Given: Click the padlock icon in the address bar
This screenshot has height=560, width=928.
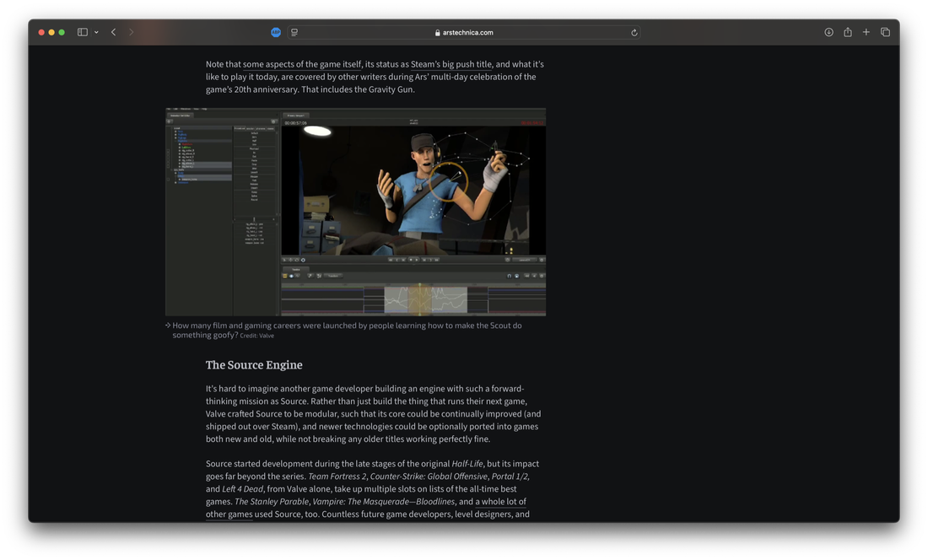Looking at the screenshot, I should pos(437,33).
